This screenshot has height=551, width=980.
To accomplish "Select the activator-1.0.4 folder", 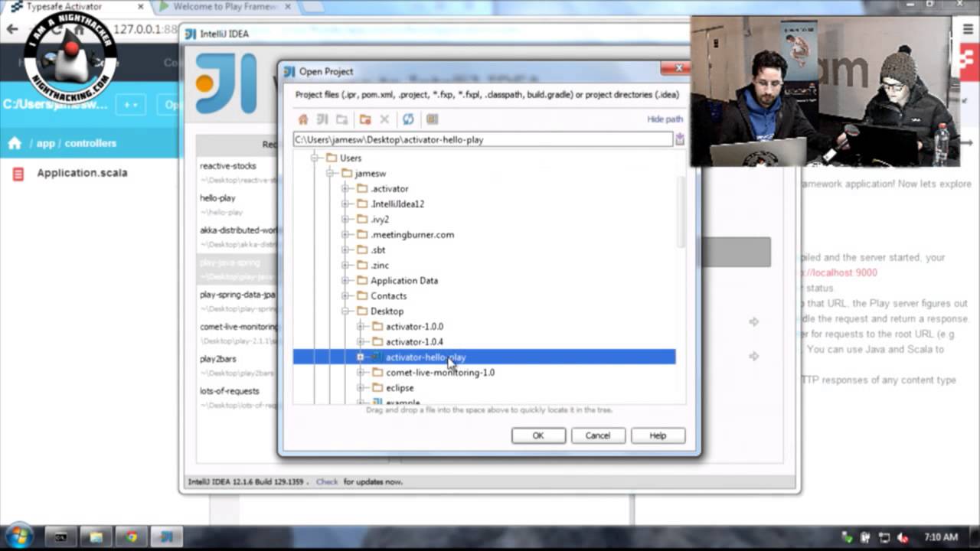I will click(x=414, y=342).
